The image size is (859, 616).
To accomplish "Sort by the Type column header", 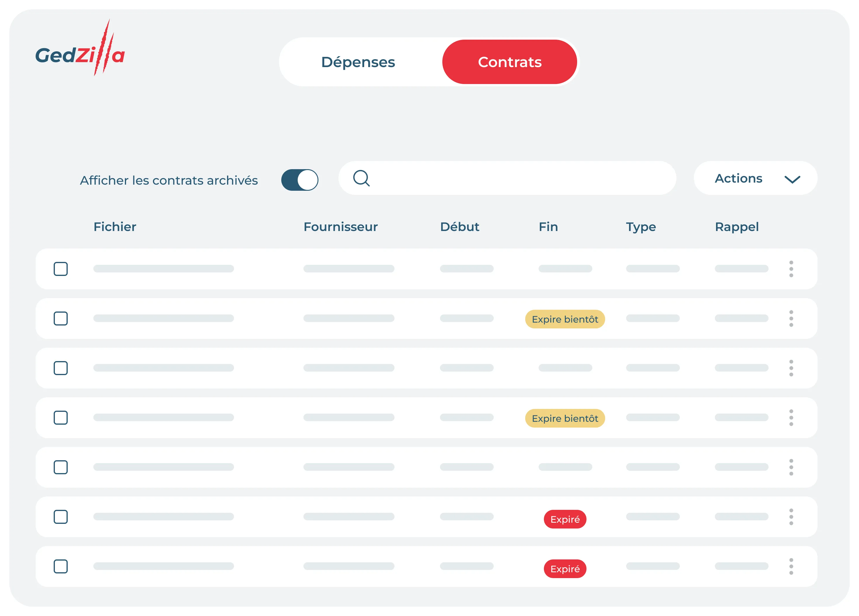I will coord(641,227).
